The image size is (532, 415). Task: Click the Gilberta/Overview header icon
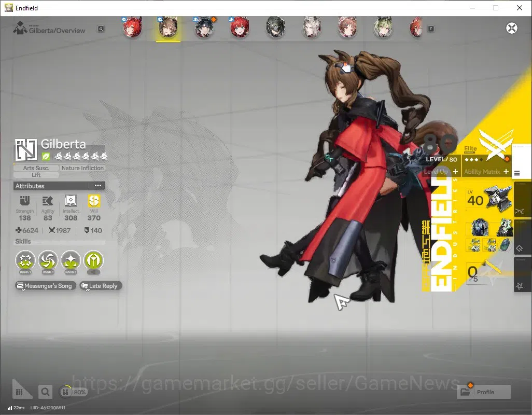coord(20,28)
